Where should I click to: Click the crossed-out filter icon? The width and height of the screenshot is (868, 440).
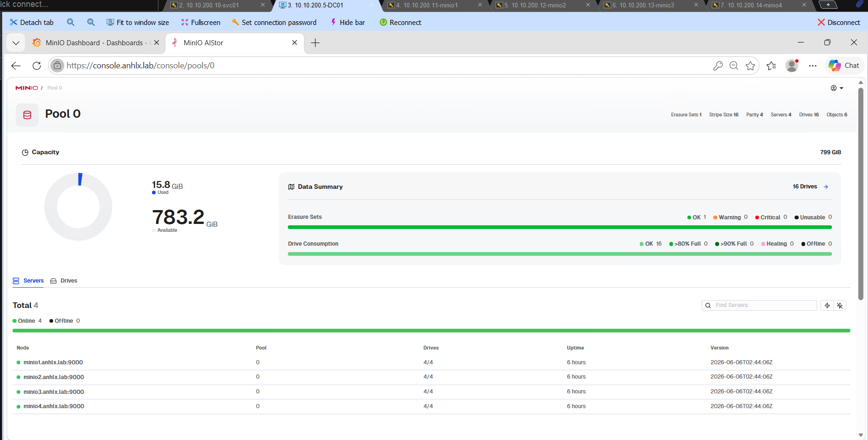click(x=840, y=305)
